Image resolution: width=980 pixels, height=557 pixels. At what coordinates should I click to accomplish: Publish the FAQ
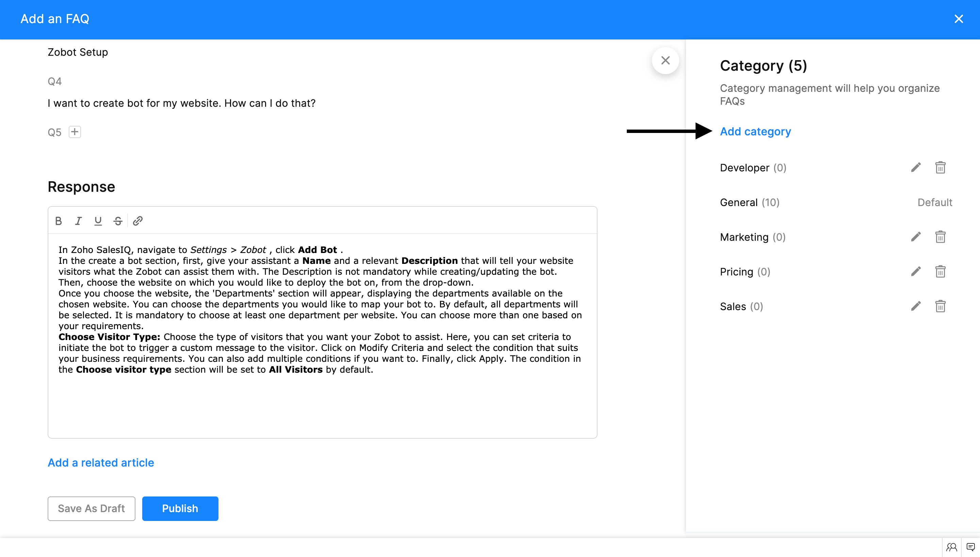(x=180, y=508)
